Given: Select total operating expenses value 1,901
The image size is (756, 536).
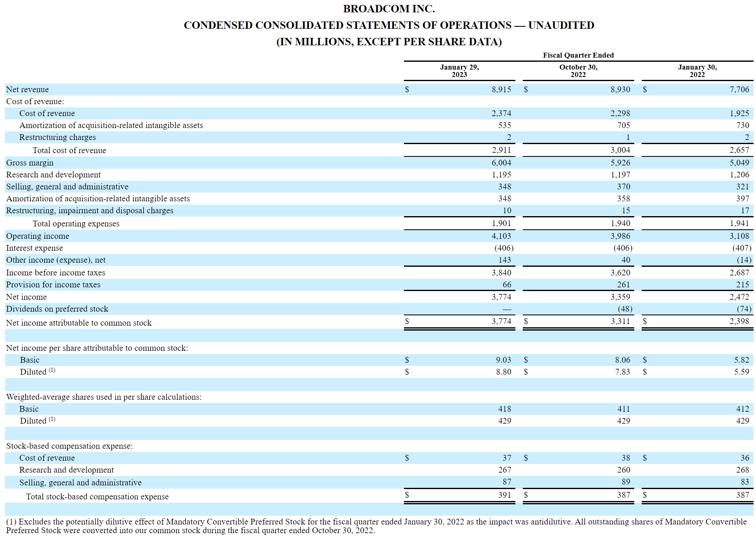Looking at the screenshot, I should tap(501, 223).
